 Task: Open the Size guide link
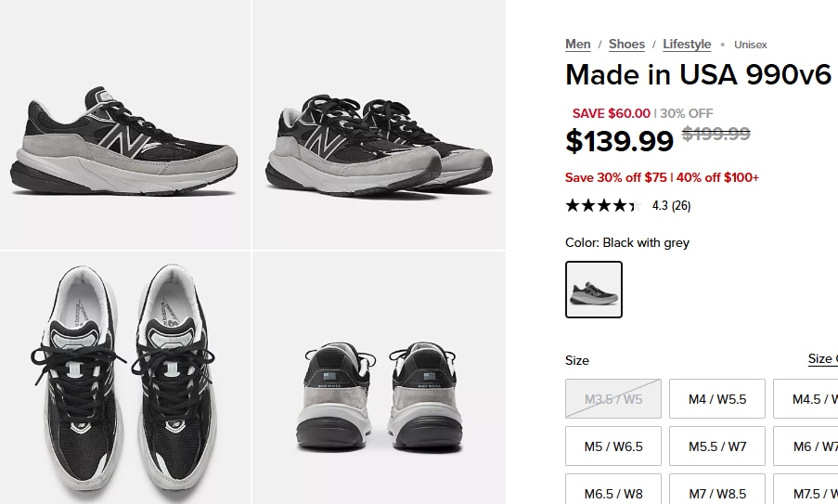[x=822, y=359]
